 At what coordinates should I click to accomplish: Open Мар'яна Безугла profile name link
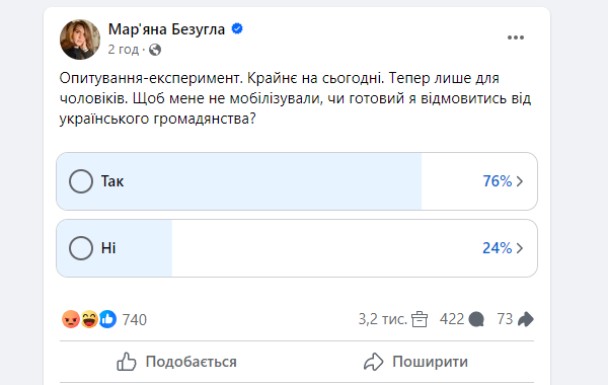pos(166,29)
